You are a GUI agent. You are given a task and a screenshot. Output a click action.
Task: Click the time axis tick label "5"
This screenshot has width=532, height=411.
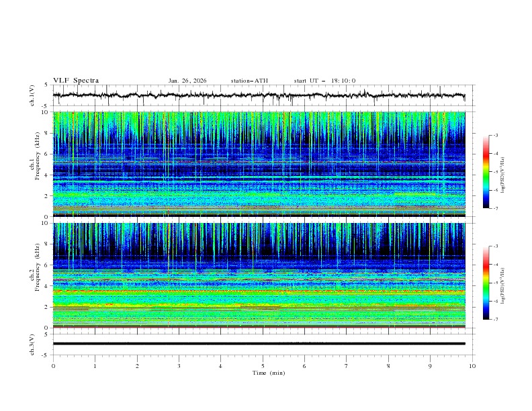point(263,366)
